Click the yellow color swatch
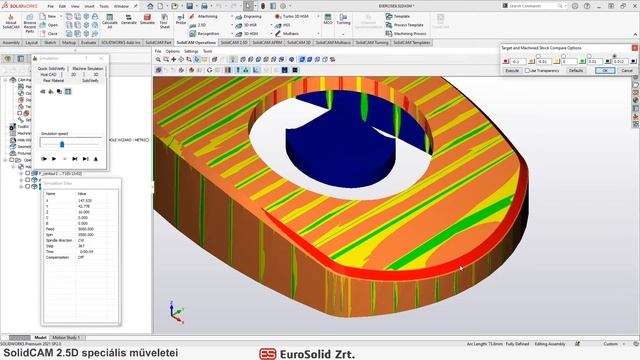 [x=557, y=62]
